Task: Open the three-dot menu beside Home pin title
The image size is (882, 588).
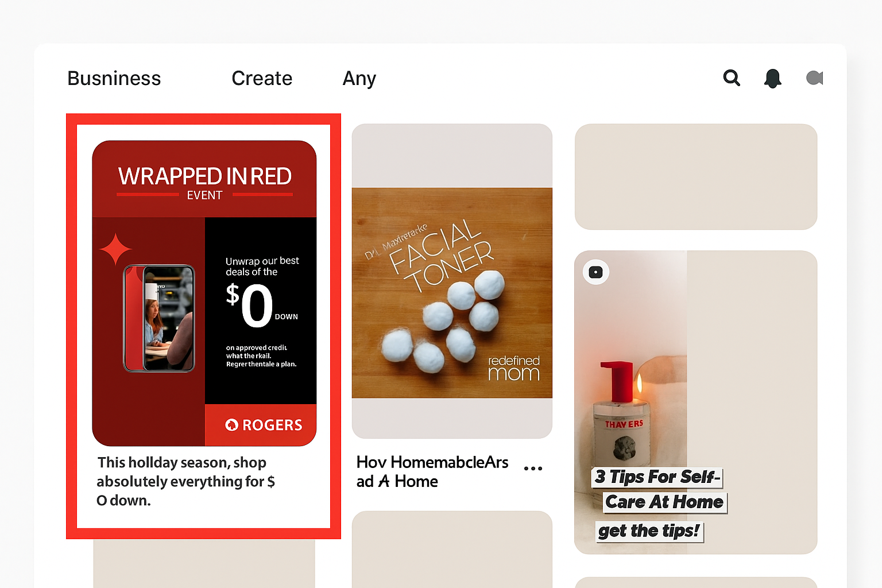Action: [533, 469]
